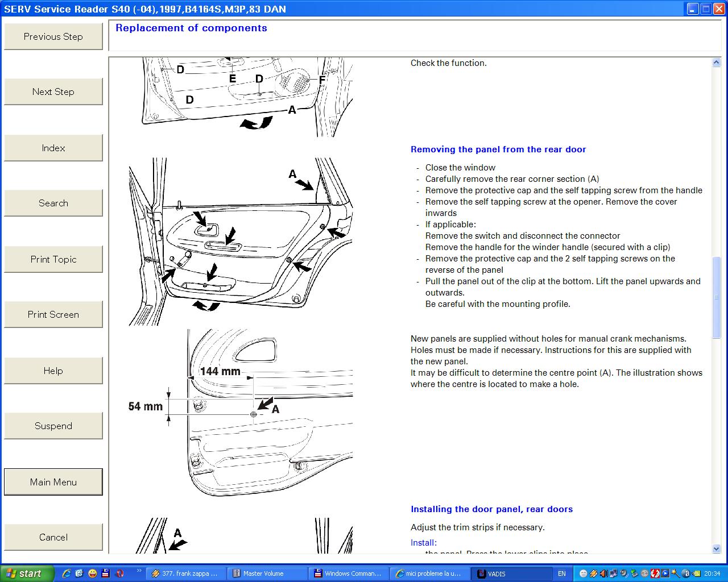The width and height of the screenshot is (728, 582).
Task: Click the network computers tray icon
Action: click(613, 573)
